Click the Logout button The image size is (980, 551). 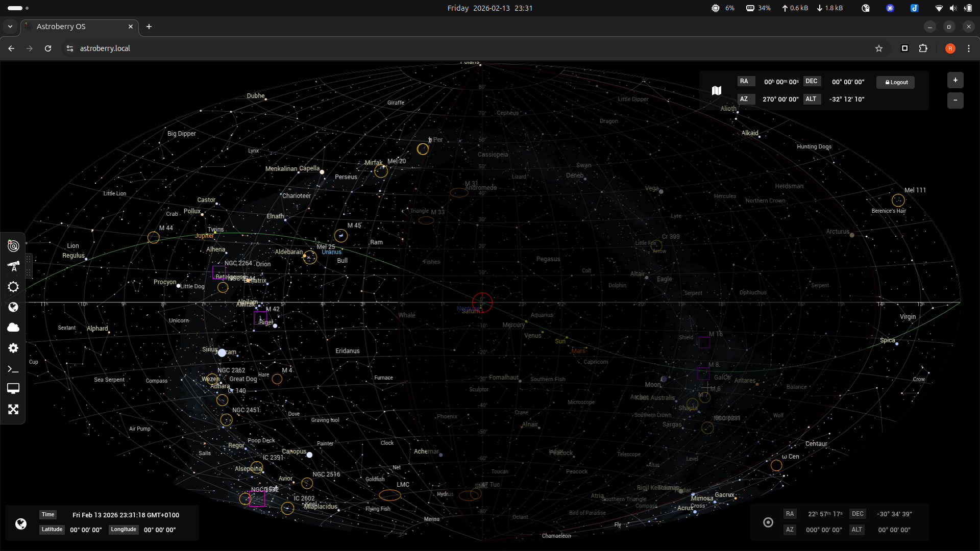click(x=896, y=82)
